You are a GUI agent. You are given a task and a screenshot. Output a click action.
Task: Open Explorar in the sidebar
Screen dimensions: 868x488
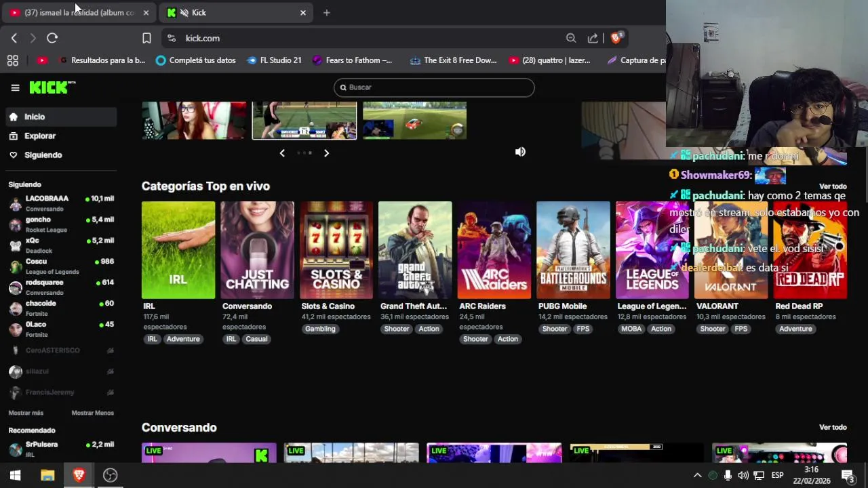tap(61, 136)
